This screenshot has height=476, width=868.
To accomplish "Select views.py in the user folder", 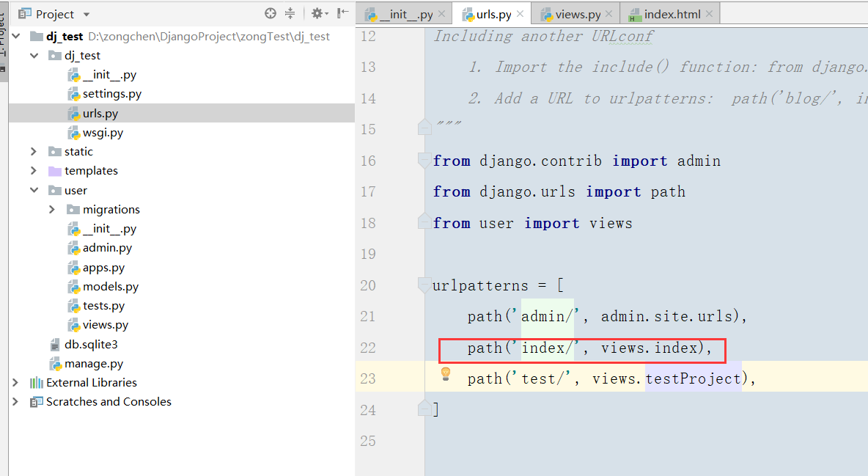I will pos(105,325).
